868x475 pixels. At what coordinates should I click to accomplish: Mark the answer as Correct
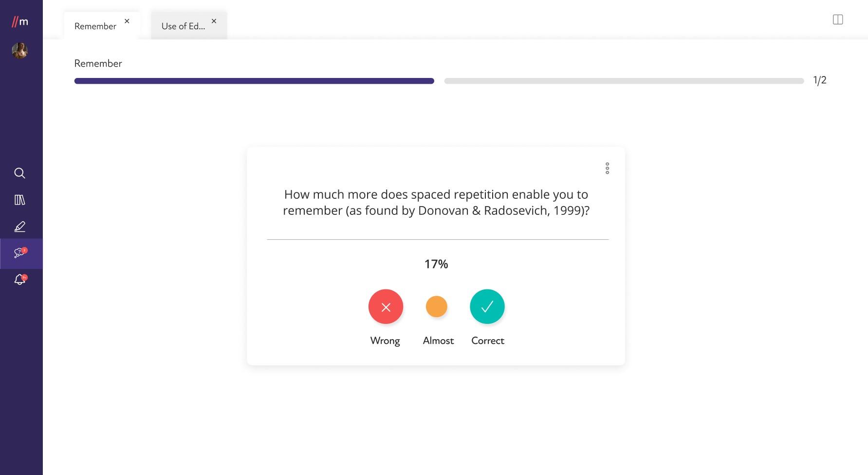tap(487, 307)
